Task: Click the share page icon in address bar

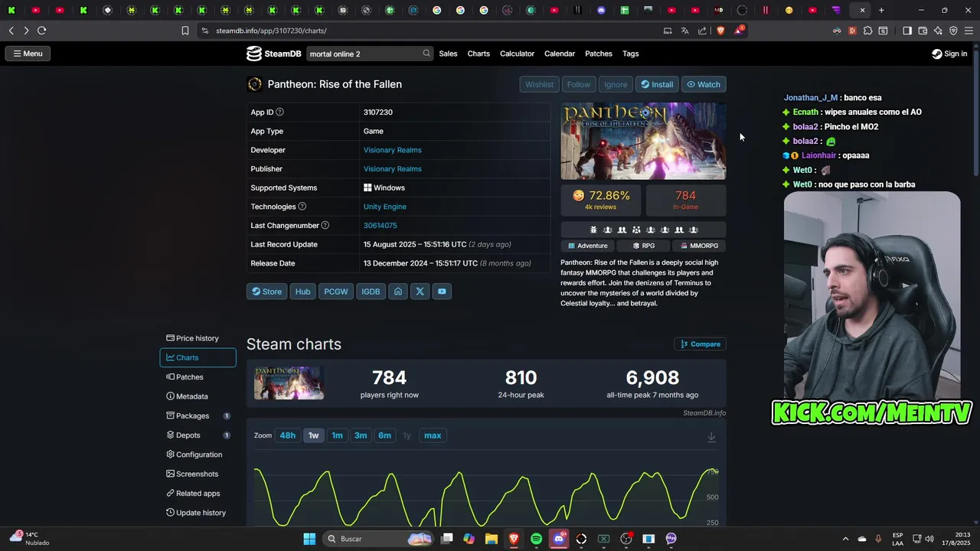Action: click(x=702, y=31)
